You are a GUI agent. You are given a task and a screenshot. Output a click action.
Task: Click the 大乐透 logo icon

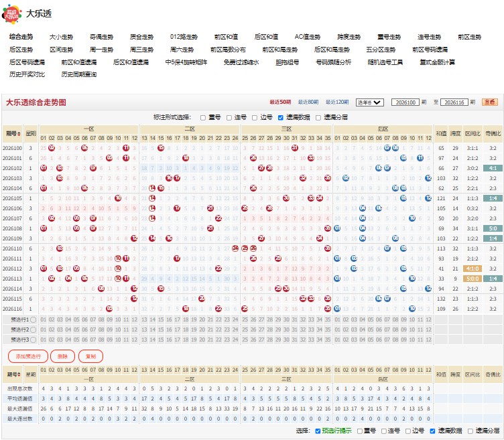(11, 14)
